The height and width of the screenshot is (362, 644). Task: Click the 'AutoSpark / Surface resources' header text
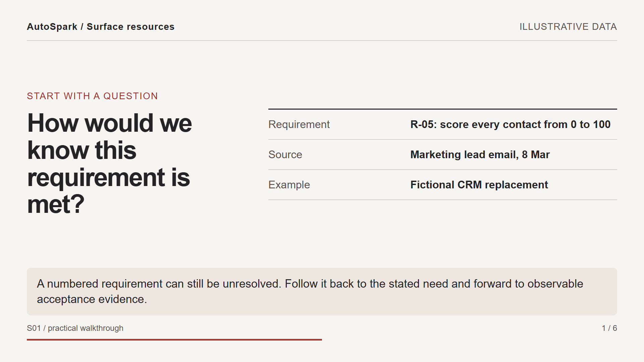tap(101, 27)
